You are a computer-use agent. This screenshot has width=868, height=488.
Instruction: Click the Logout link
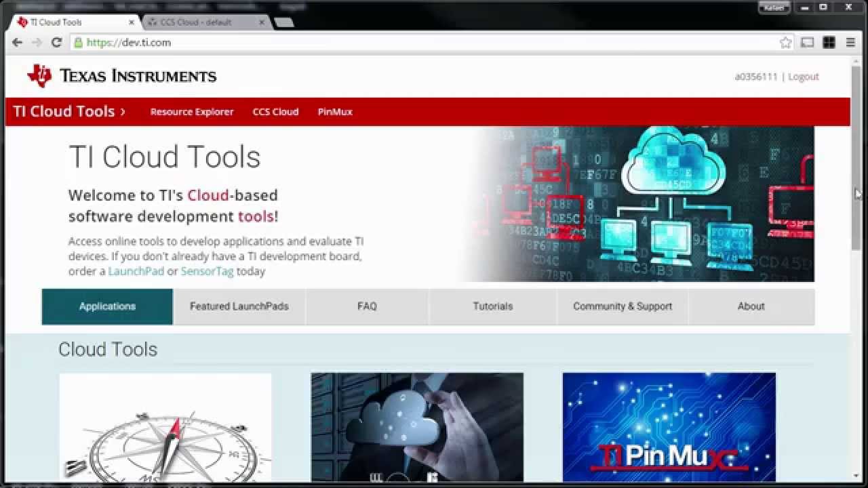coord(804,77)
